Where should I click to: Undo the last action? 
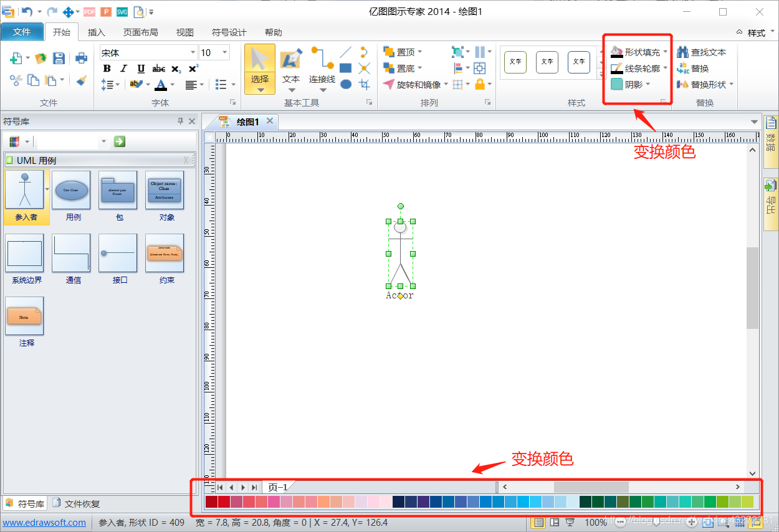point(26,11)
